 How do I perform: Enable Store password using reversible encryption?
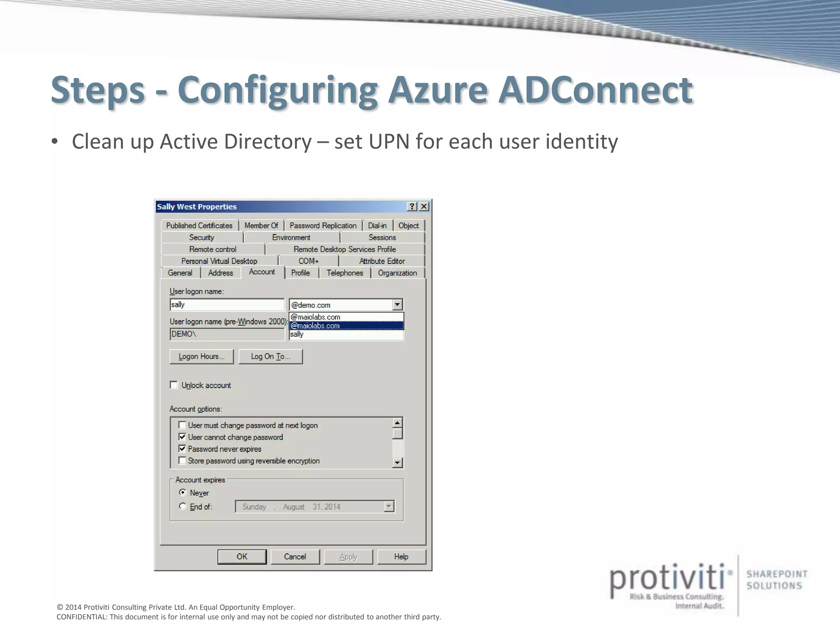[x=182, y=461]
